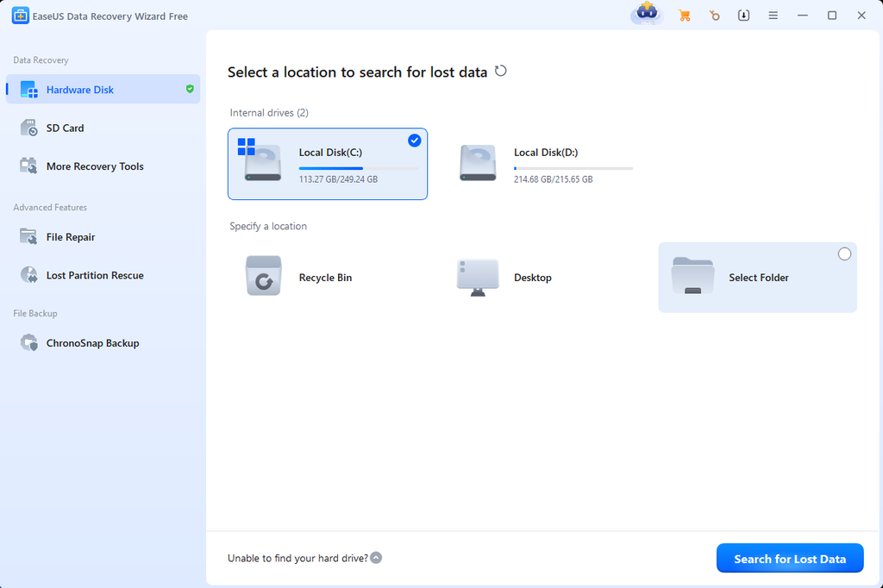
Task: Click the Local Disk(C:) usage bar
Action: 359,168
